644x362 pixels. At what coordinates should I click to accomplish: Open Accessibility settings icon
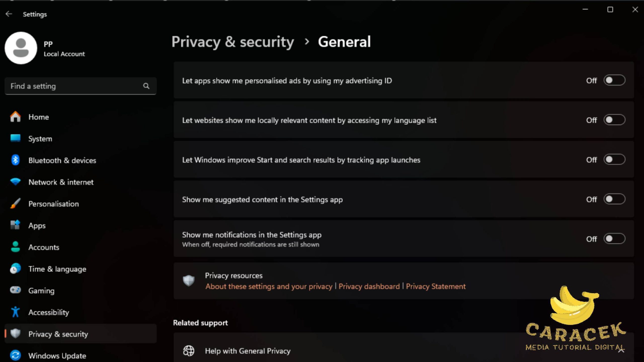(x=15, y=312)
